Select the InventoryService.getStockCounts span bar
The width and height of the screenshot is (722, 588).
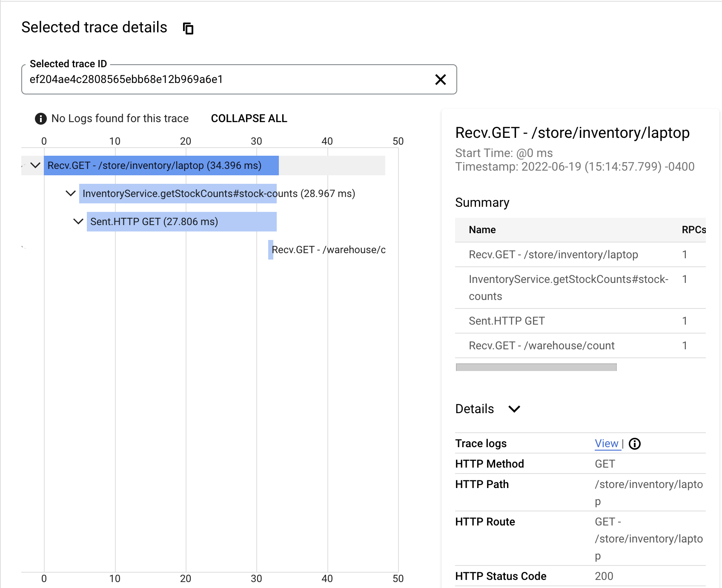[178, 194]
